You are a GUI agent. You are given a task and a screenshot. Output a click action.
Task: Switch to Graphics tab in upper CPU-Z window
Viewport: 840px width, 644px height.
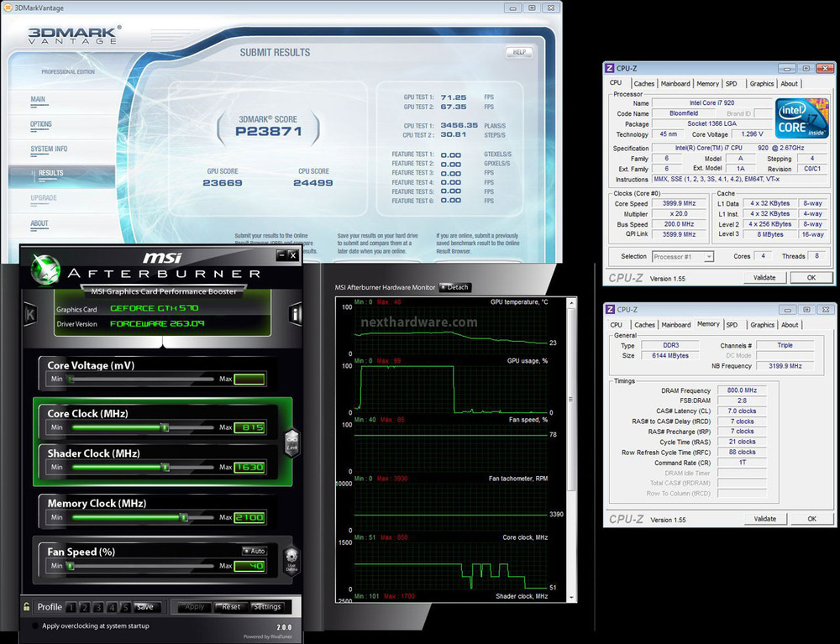click(x=761, y=83)
